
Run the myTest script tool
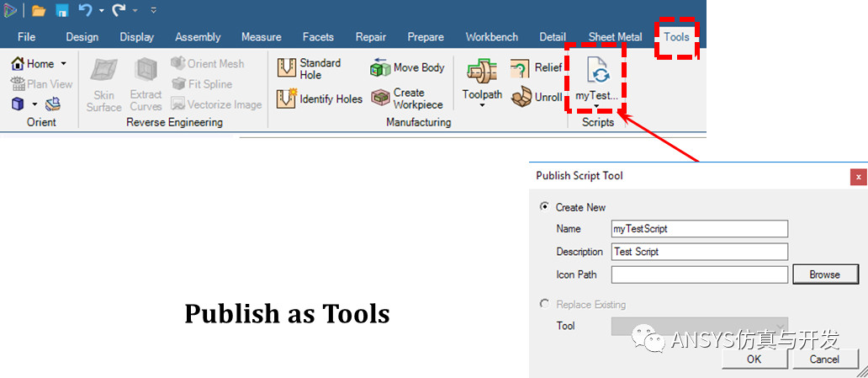(597, 78)
